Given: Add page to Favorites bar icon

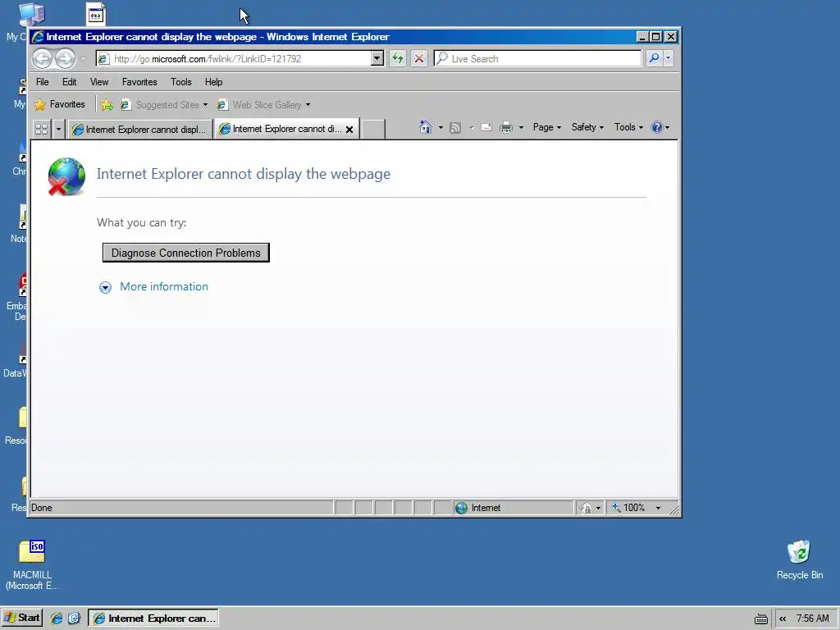Looking at the screenshot, I should coord(107,104).
